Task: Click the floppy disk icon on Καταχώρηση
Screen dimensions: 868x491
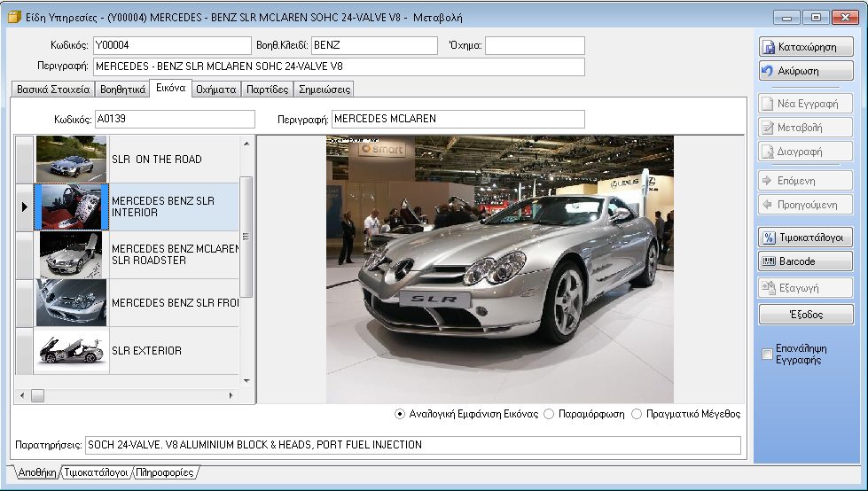Action: (x=769, y=48)
